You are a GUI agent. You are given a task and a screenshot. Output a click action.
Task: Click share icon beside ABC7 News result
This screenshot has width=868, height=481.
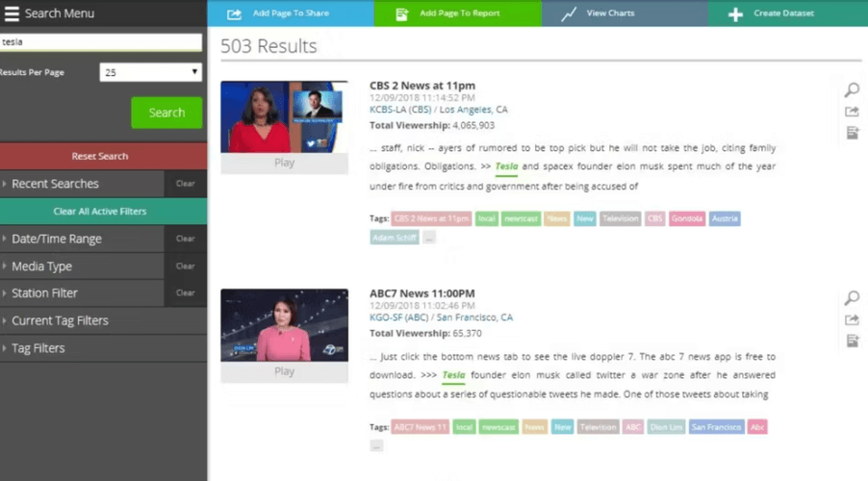pos(852,319)
